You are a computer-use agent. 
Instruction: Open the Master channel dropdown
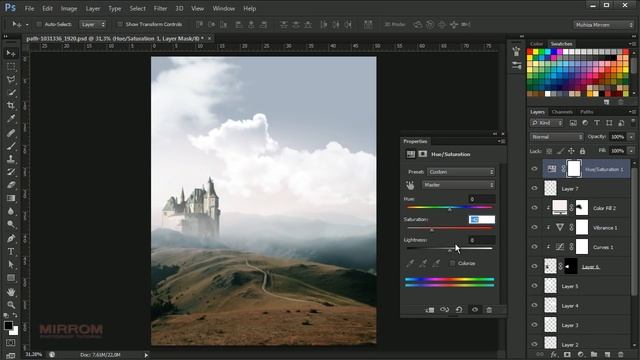point(458,185)
